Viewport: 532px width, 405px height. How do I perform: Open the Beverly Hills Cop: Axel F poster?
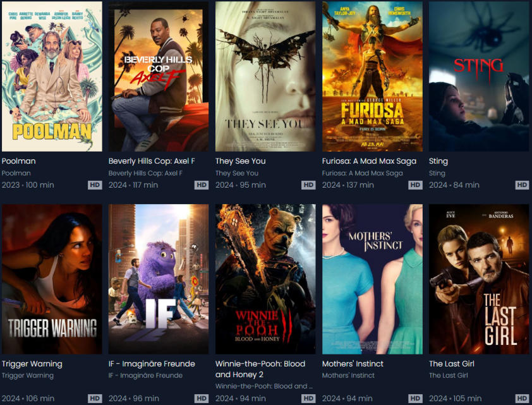[159, 76]
